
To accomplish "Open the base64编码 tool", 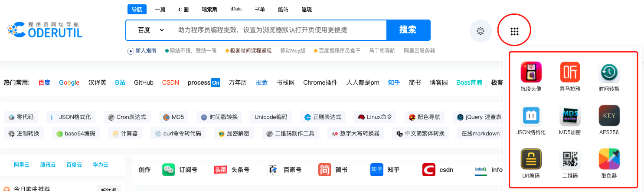I will tap(76, 133).
